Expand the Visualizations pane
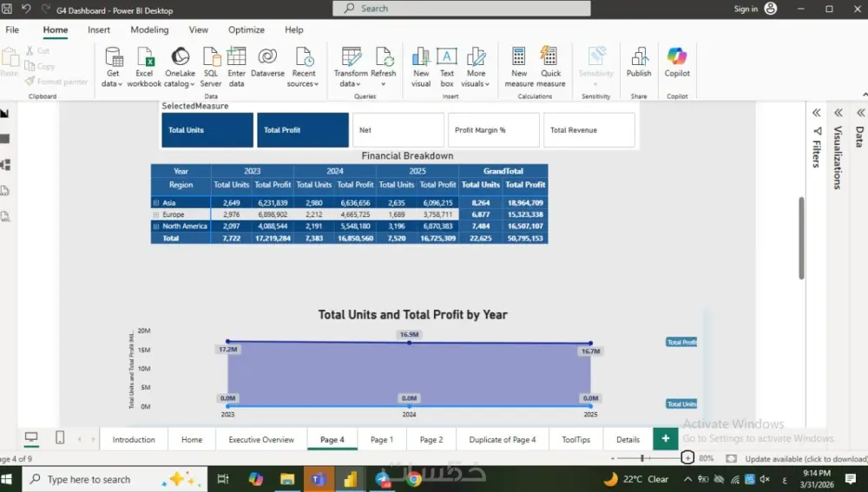 click(x=838, y=113)
